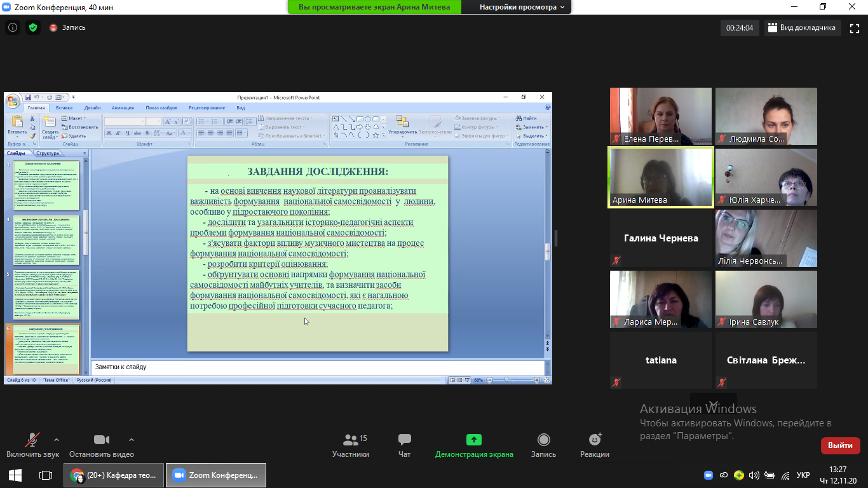The width and height of the screenshot is (868, 488).
Task: Enter full screen mode in Zoom
Action: click(853, 27)
